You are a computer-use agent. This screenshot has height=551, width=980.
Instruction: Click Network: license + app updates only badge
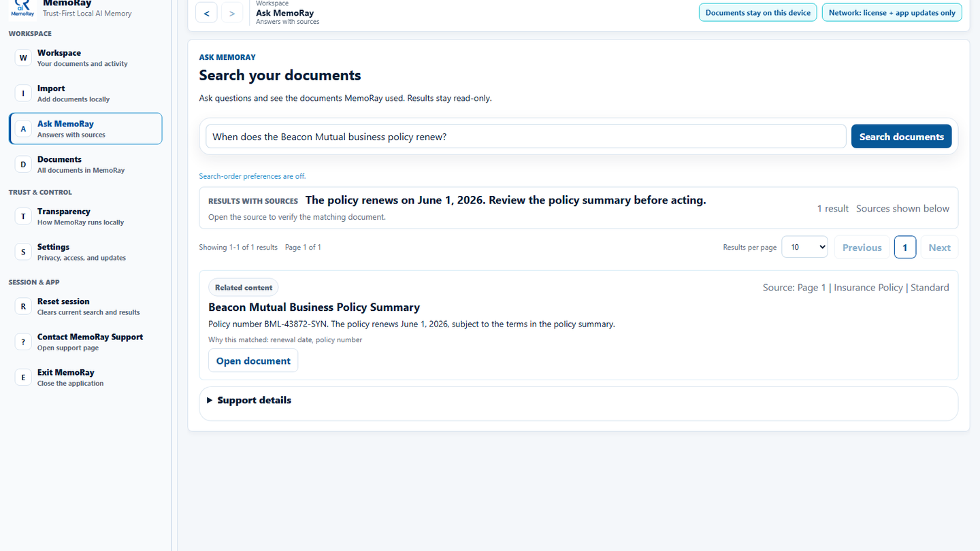point(892,13)
